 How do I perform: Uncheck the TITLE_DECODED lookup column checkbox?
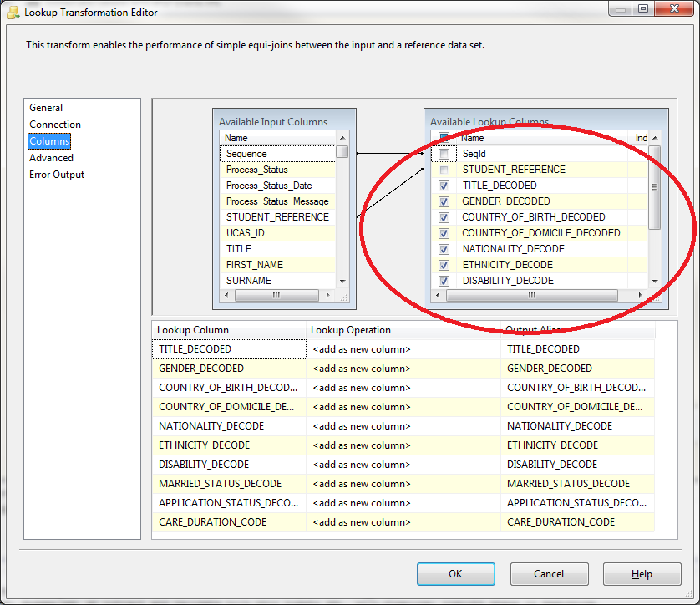444,186
